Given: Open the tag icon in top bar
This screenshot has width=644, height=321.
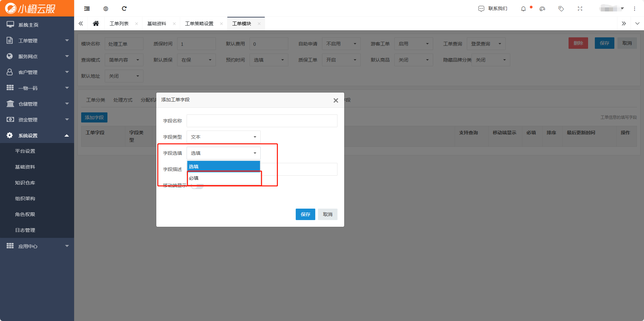Looking at the screenshot, I should click(x=561, y=9).
